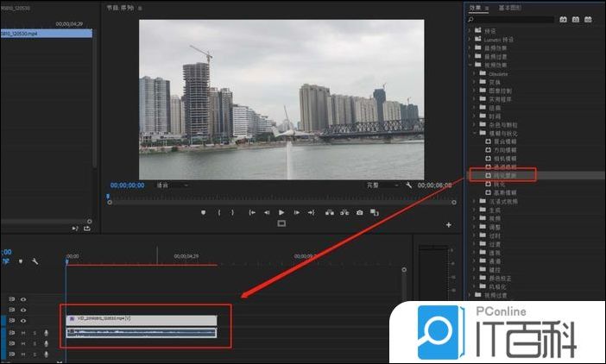Expand the 风格化 folder
This screenshot has height=364, width=606.
(475, 286)
